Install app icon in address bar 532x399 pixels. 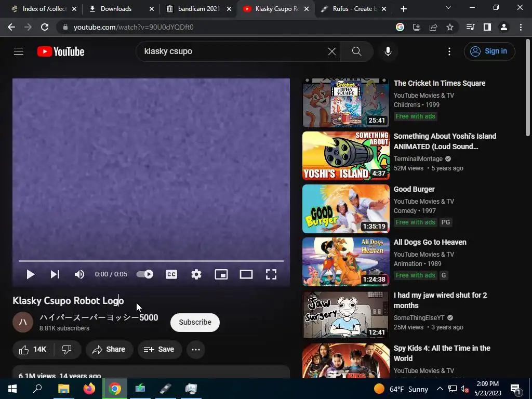[x=417, y=27]
